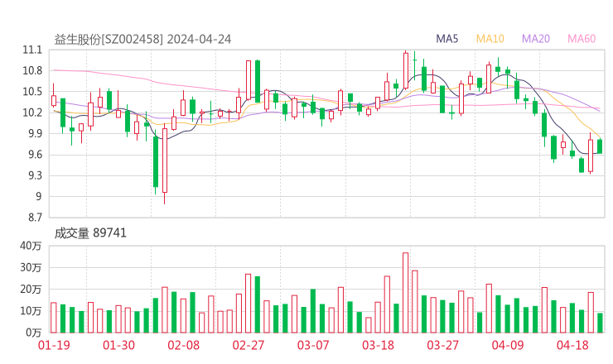Screen dimensions: 613x364
Task: Click the 03-18 date axis label
Action: coord(378,345)
